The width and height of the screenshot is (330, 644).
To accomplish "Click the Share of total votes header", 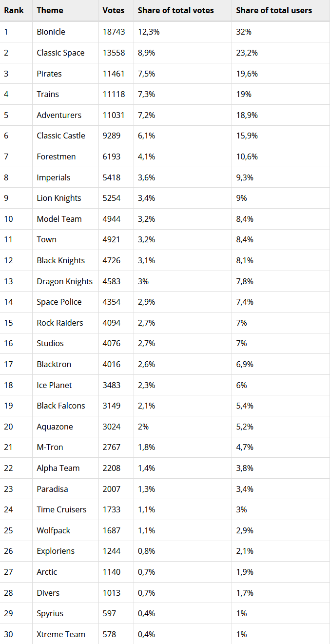I will [x=175, y=10].
